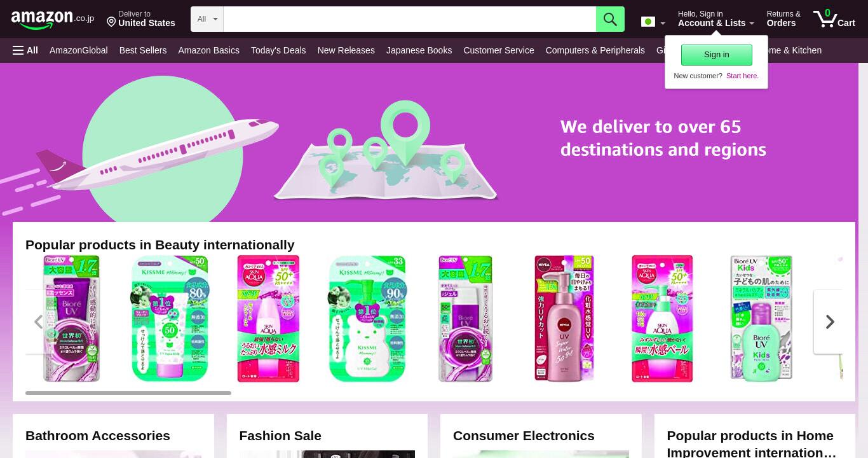Screen dimensions: 868x458
Task: Open the language selector dropdown arrow
Action: tap(663, 24)
